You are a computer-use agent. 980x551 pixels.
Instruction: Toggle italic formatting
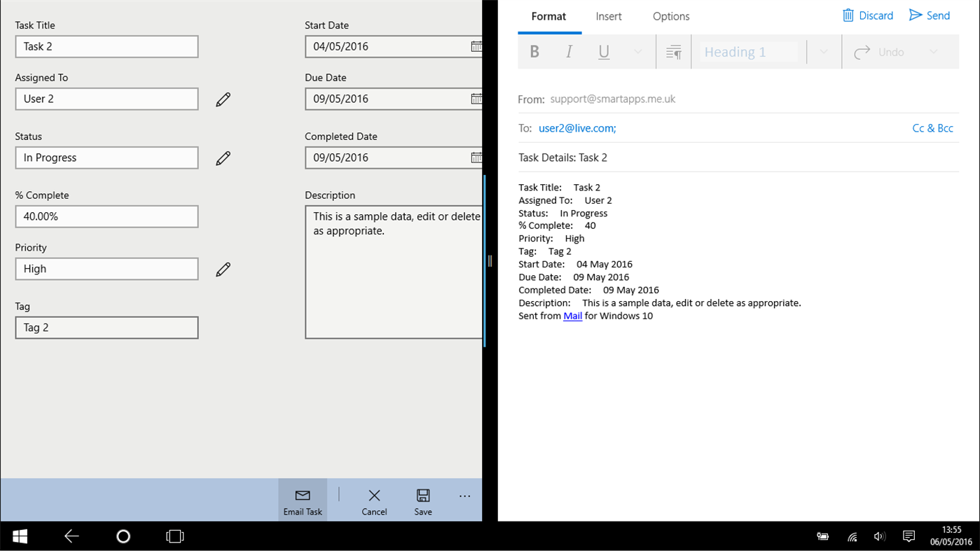click(569, 51)
